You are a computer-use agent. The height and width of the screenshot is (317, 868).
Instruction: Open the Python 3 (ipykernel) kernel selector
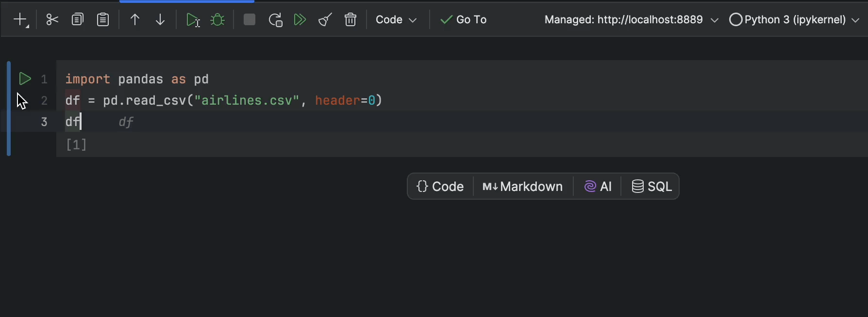[795, 20]
